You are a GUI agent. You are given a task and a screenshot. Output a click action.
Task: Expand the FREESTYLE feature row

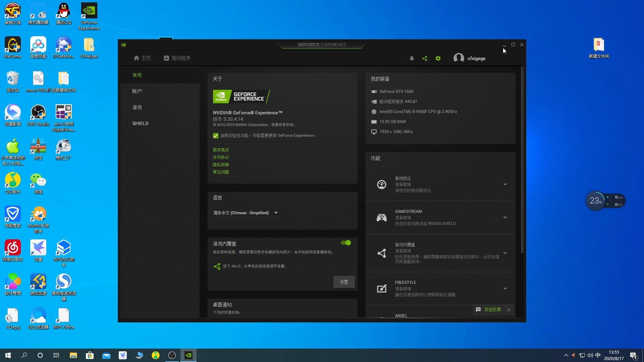click(x=505, y=289)
